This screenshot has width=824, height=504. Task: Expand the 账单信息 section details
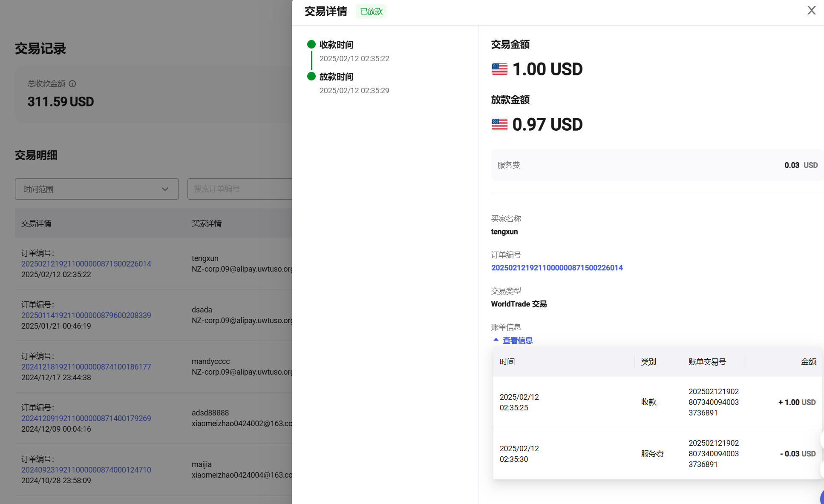(x=517, y=340)
